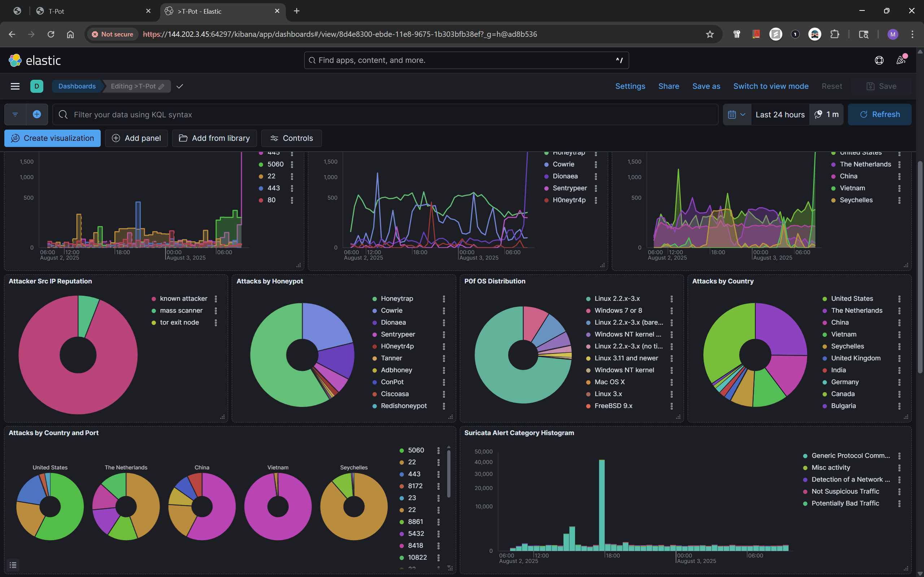Open options for known attacker legend
The height and width of the screenshot is (577, 924).
(216, 299)
